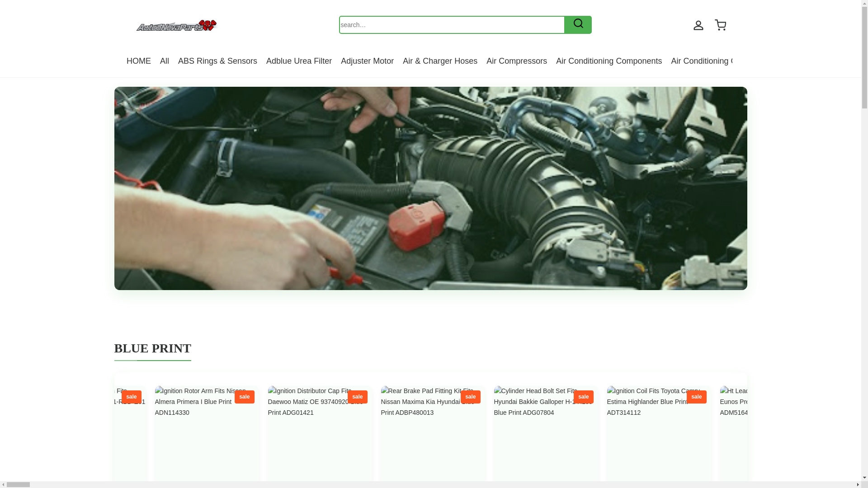This screenshot has height=488, width=868.
Task: Click the engine repair hero banner
Action: click(x=430, y=188)
